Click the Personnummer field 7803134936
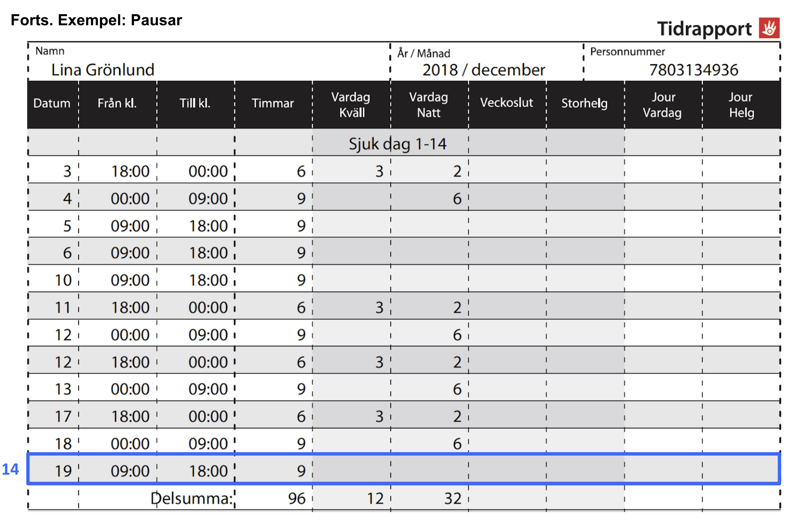This screenshot has height=532, width=791. 693,70
